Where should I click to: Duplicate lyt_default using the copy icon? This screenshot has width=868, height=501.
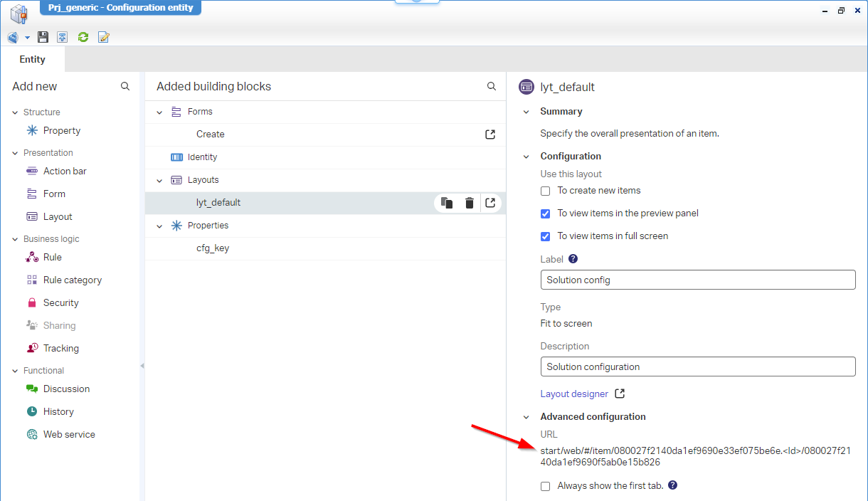point(447,203)
